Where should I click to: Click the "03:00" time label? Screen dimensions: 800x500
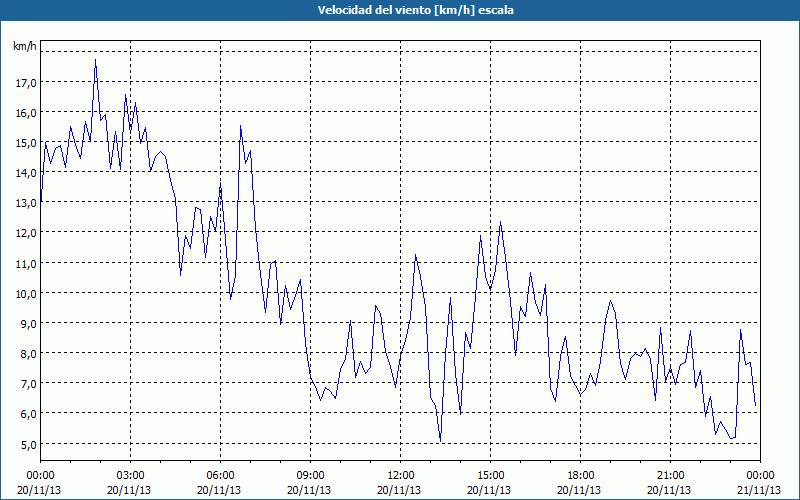click(130, 476)
